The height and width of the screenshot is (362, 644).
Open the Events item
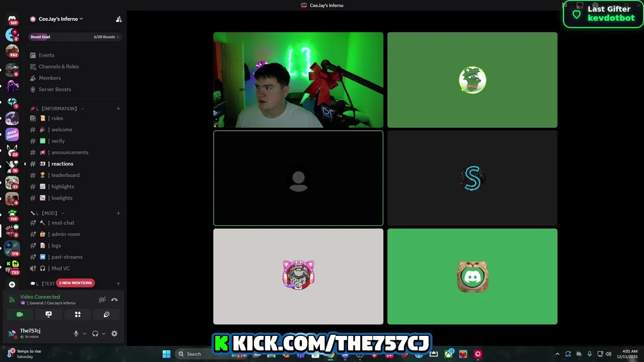(x=74, y=55)
